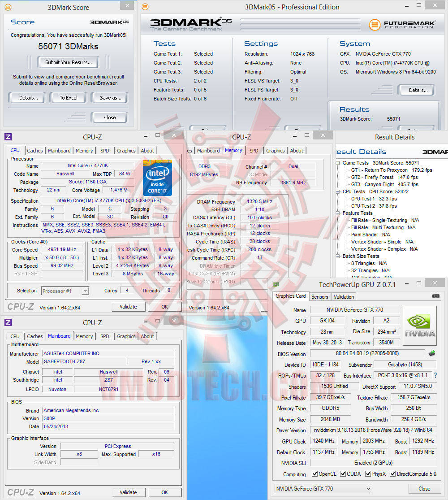Minimize the TechPowerUp GPU-Z window
Image resolution: width=448 pixels, height=500 pixels.
[x=407, y=283]
